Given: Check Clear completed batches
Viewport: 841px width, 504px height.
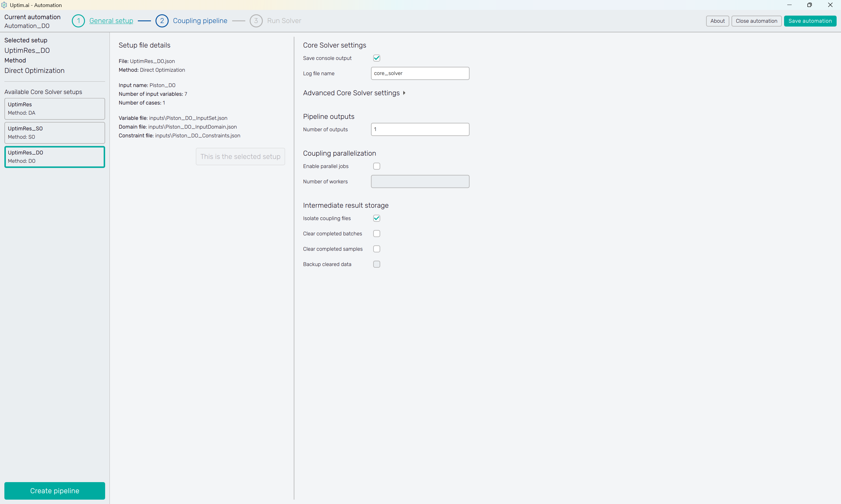Looking at the screenshot, I should point(376,234).
